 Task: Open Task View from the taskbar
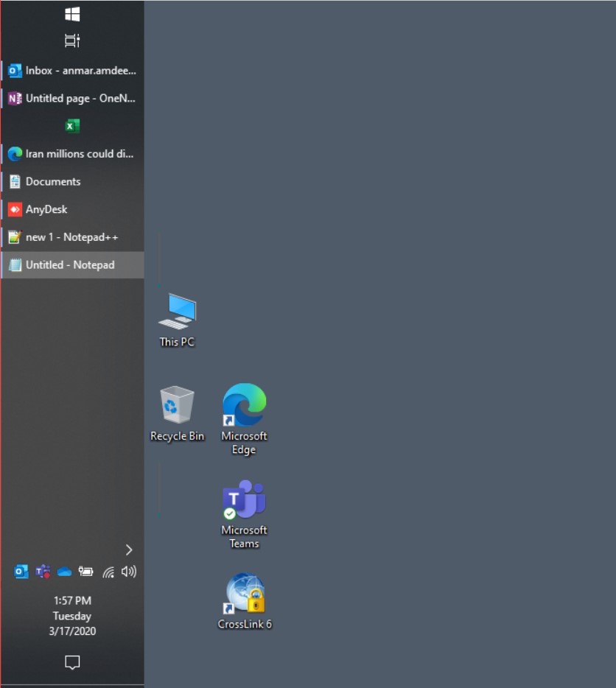point(72,41)
